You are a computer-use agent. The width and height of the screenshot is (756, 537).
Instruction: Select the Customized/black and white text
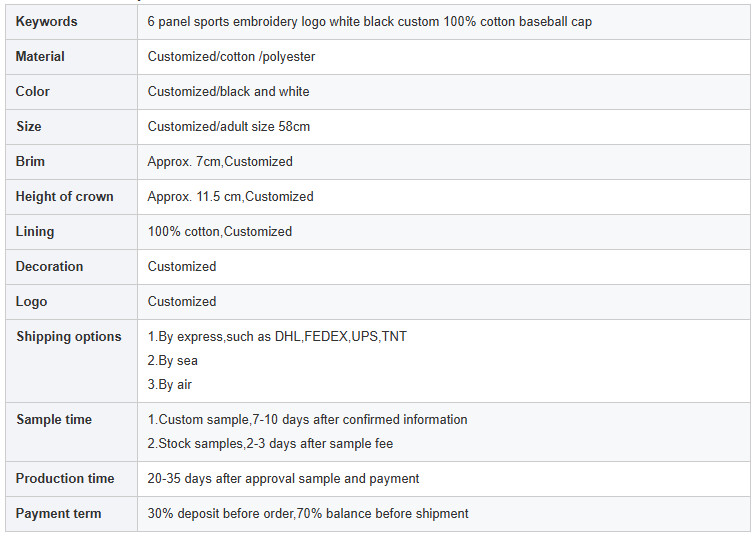pos(228,92)
